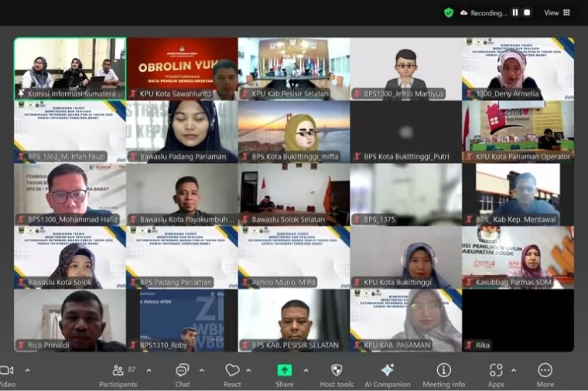588x391 pixels.
Task: Expand caret next to React
Action: [248, 370]
